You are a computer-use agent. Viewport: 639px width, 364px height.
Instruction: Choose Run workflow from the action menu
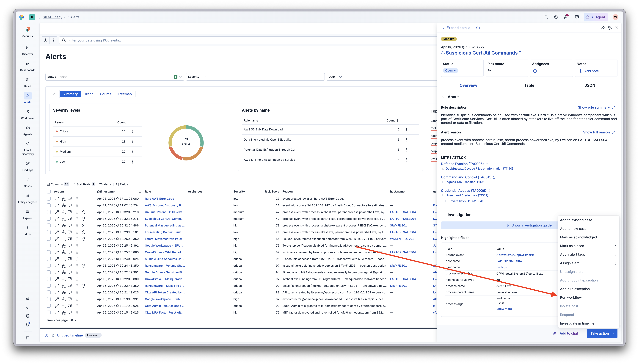pos(588,298)
